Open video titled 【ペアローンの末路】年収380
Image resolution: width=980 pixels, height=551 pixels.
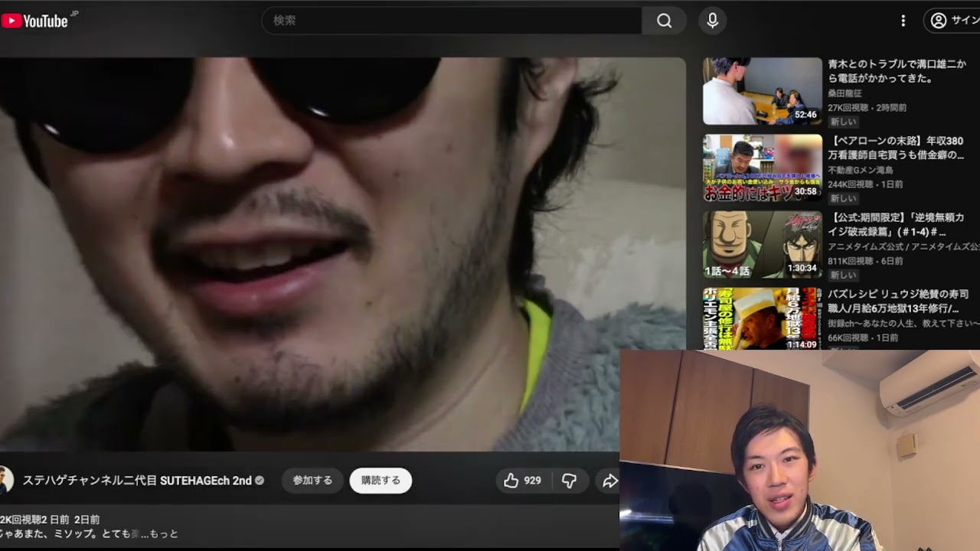click(897, 148)
